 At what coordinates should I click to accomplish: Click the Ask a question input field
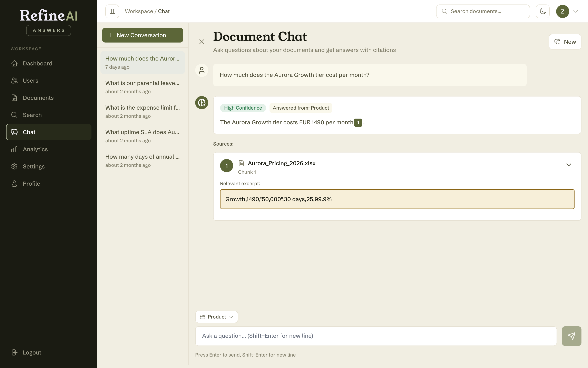pyautogui.click(x=376, y=336)
